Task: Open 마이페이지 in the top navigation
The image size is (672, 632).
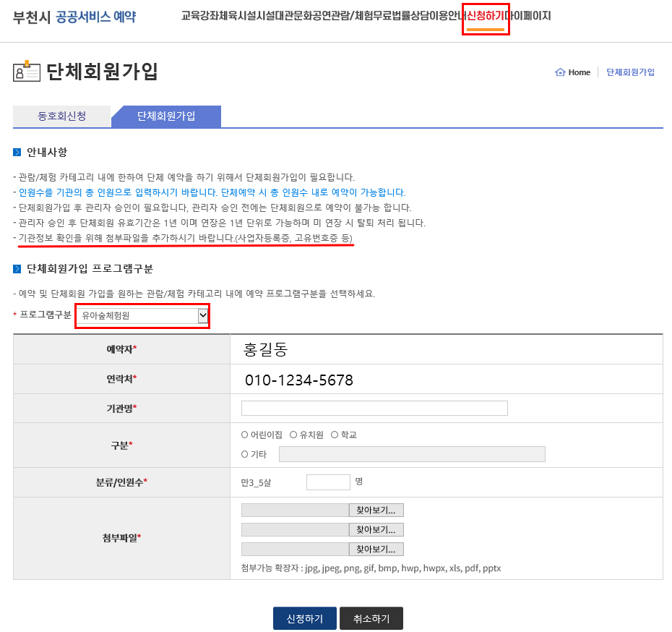Action: [528, 16]
